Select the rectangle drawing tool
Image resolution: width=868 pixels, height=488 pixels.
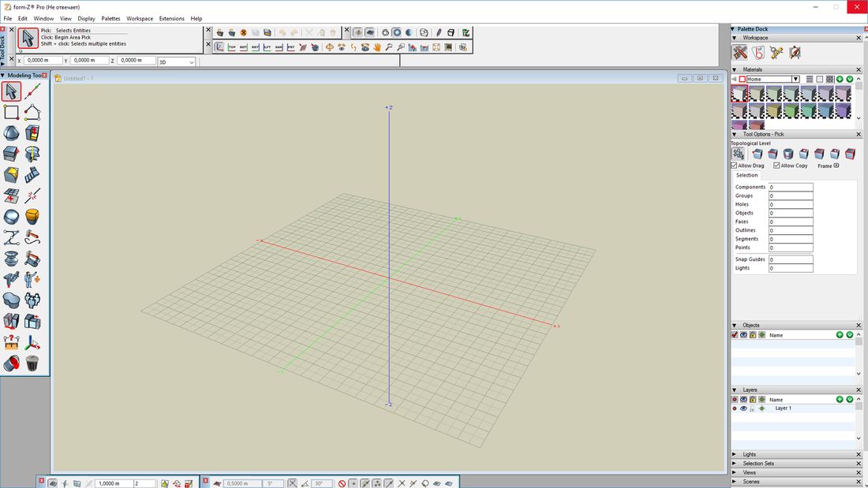click(x=11, y=113)
